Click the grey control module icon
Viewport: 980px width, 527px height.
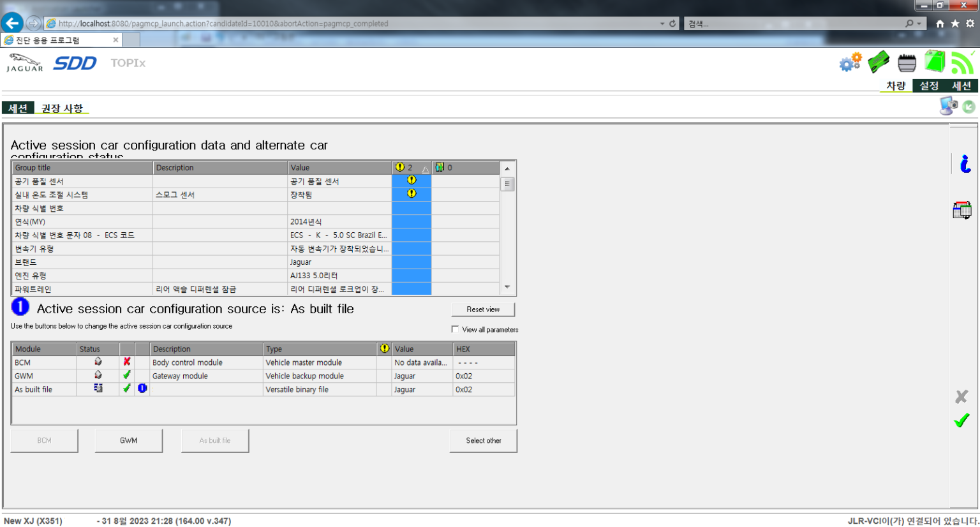pos(907,63)
